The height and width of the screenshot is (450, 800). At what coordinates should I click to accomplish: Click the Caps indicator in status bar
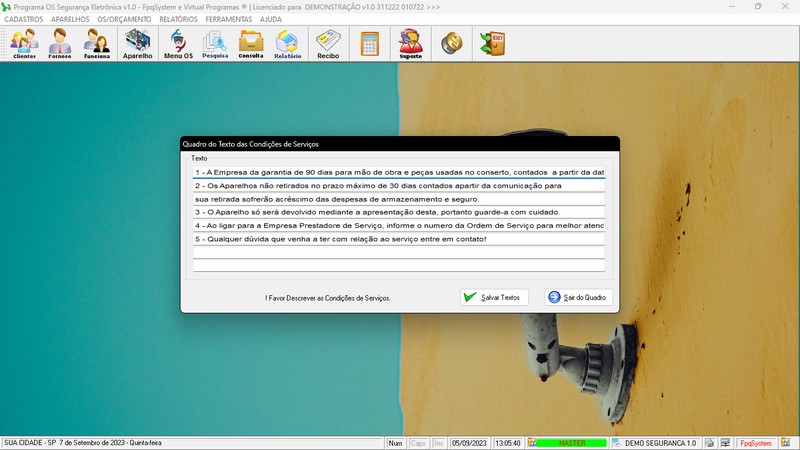pos(418,443)
